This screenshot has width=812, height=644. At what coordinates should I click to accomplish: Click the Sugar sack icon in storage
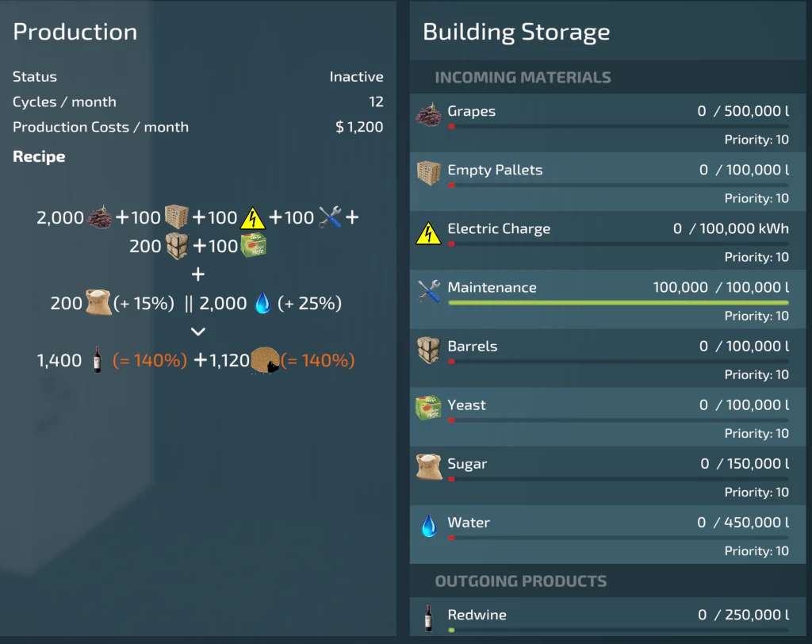[428, 467]
